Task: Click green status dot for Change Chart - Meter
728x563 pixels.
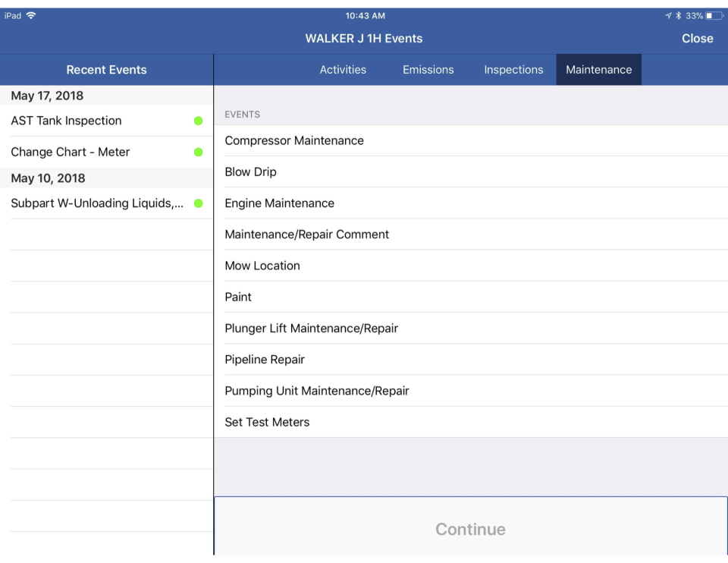Action: tap(199, 152)
